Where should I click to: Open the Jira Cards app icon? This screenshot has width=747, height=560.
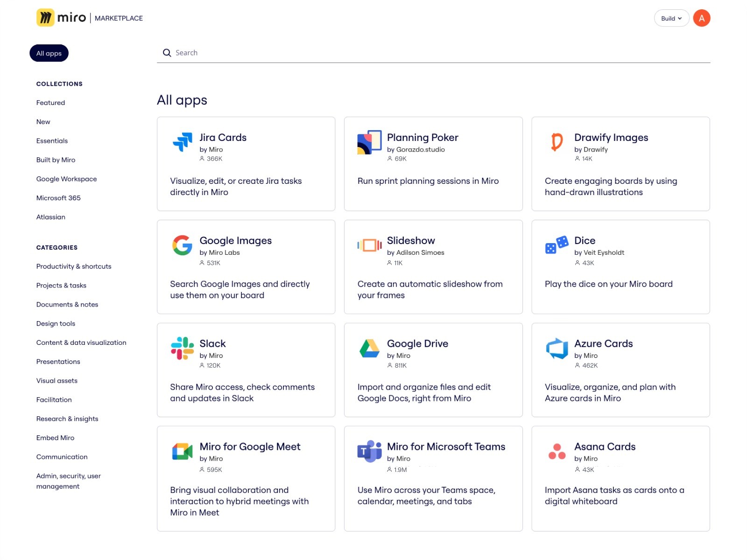pos(182,142)
